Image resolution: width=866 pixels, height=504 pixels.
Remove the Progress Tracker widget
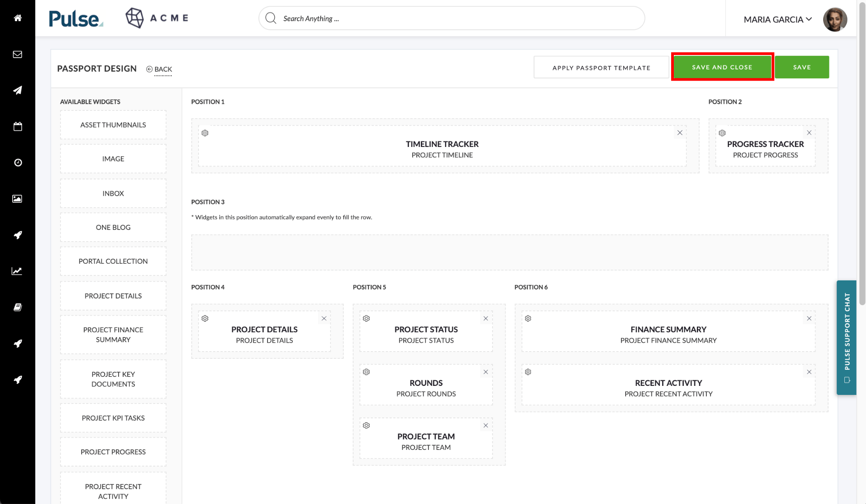[x=809, y=133]
